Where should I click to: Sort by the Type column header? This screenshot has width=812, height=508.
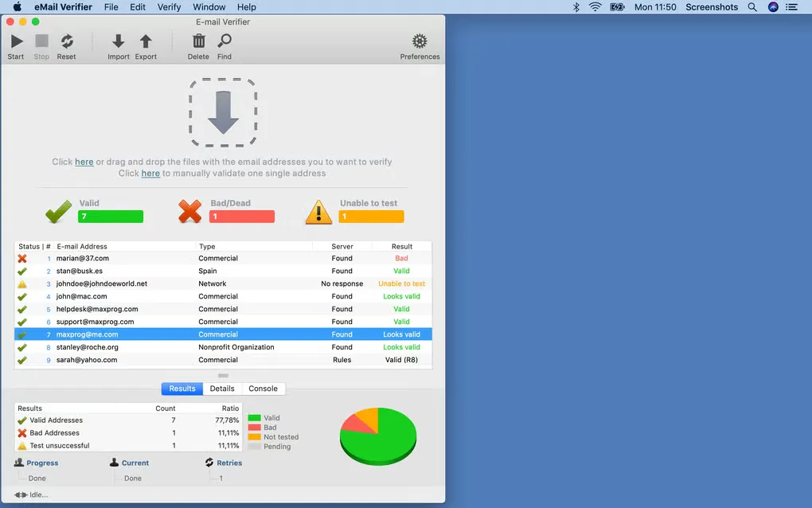point(254,247)
